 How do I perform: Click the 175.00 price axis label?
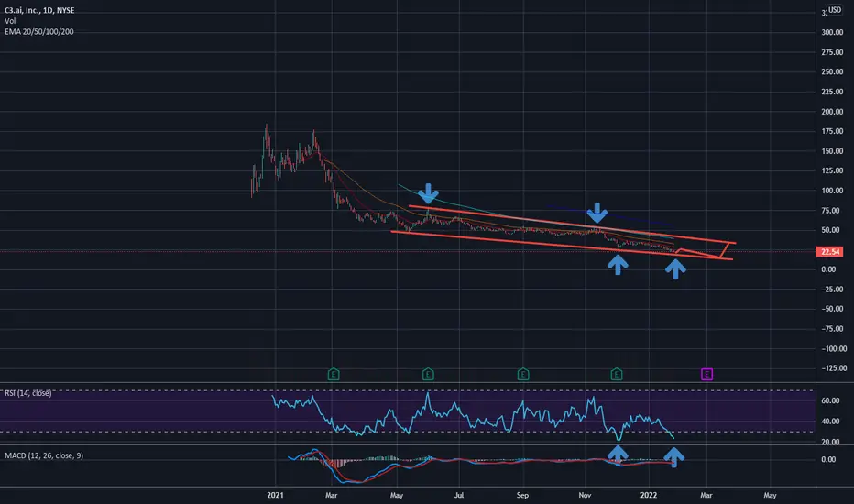(x=832, y=131)
